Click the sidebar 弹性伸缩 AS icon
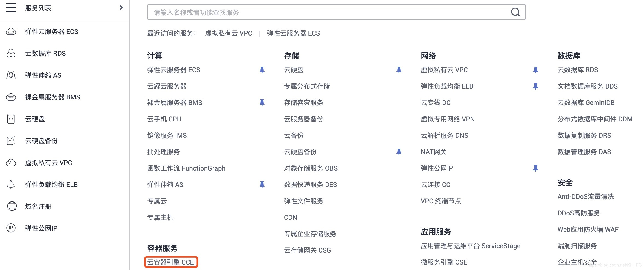This screenshot has height=270, width=644. click(11, 75)
